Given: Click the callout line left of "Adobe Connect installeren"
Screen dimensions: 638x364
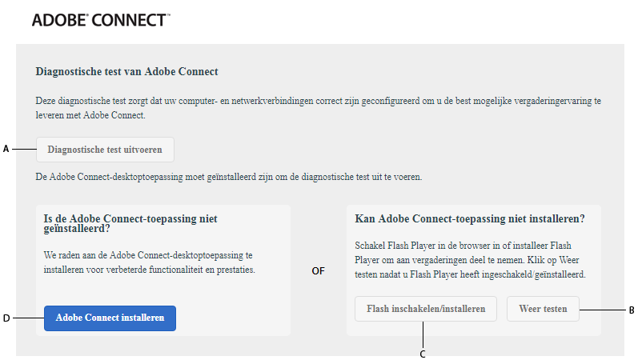Looking at the screenshot, I should point(28,318).
